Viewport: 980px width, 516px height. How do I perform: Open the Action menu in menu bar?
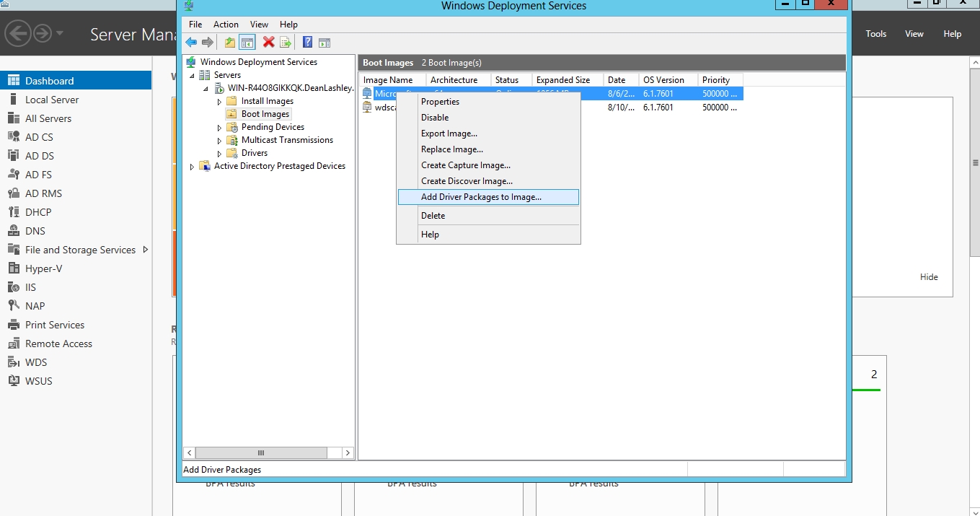[x=226, y=25]
